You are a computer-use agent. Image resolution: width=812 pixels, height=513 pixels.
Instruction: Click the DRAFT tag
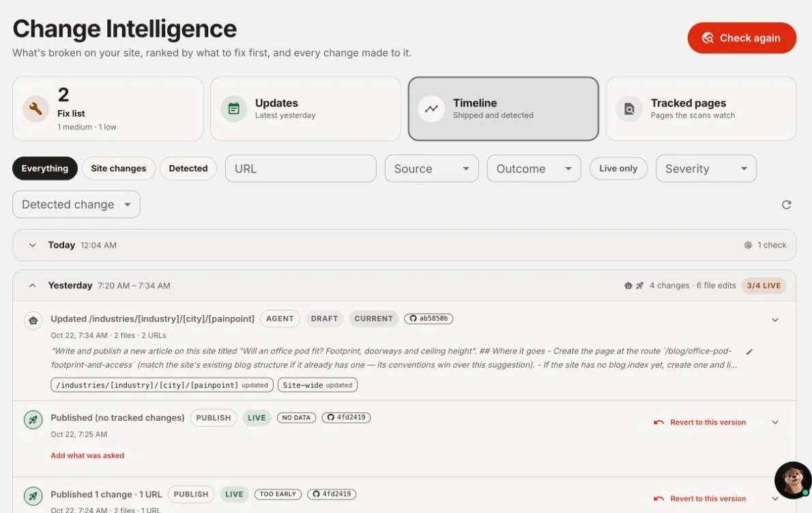pyautogui.click(x=324, y=319)
